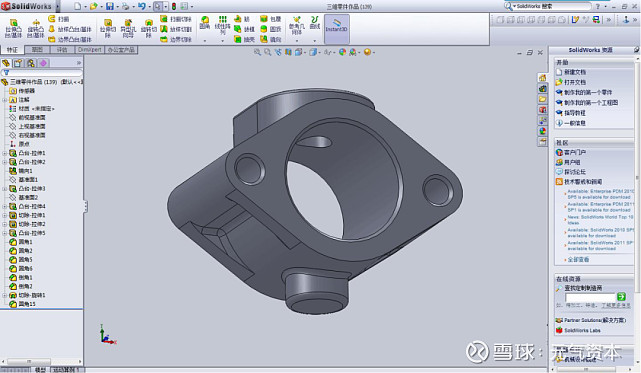This screenshot has height=373, width=641.
Task: Open the PropertyManager panel tab
Action: point(18,63)
